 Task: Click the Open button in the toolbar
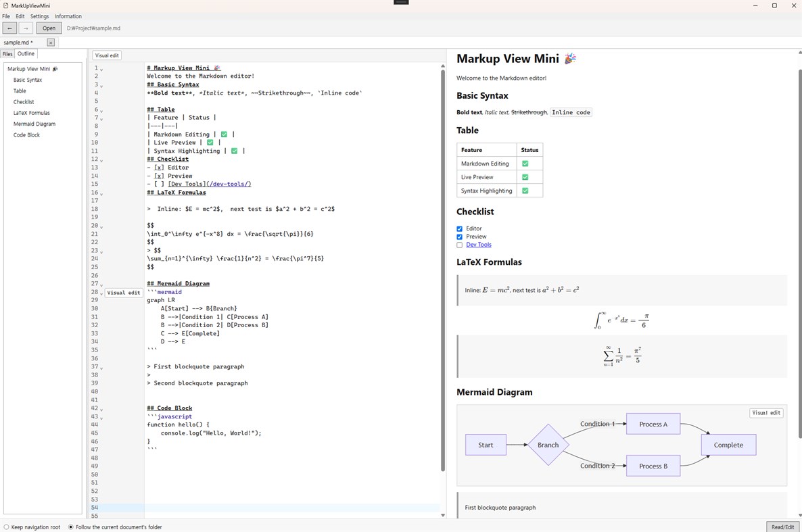[49, 28]
